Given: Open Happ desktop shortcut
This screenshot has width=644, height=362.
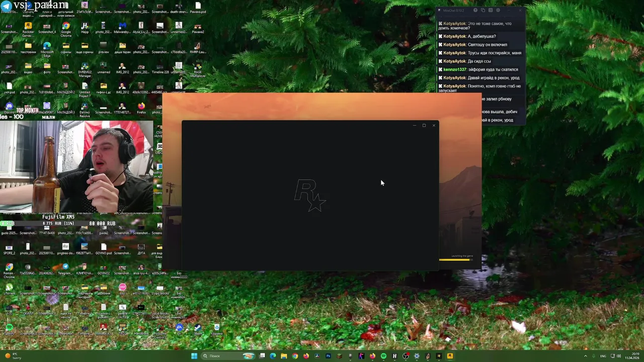Looking at the screenshot, I should (85, 28).
